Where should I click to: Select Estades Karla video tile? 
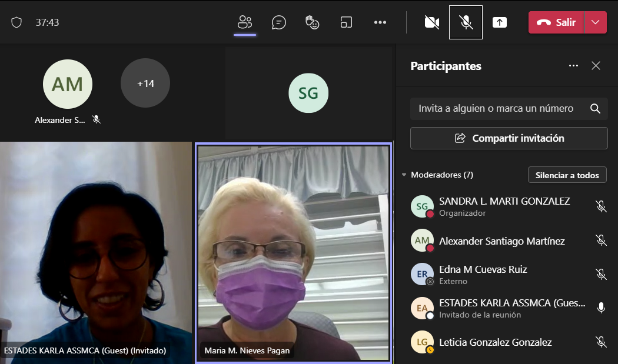(x=96, y=253)
